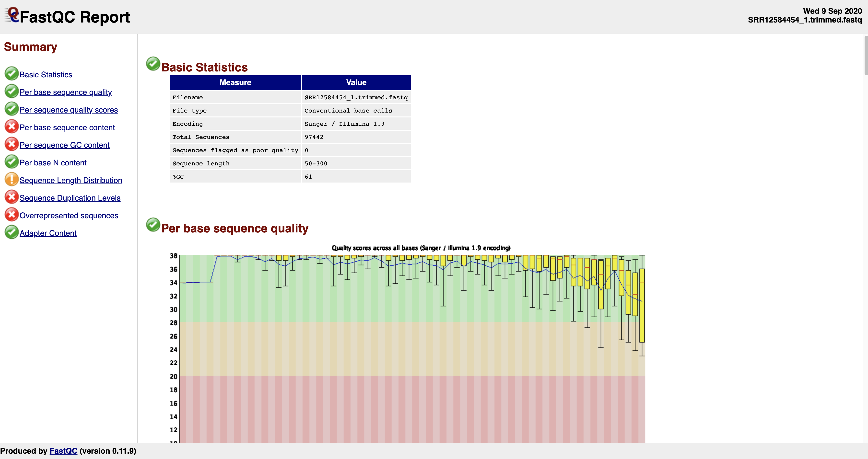The width and height of the screenshot is (868, 459).
Task: Click red fail icon beside Overrepresented sequences
Action: [12, 215]
